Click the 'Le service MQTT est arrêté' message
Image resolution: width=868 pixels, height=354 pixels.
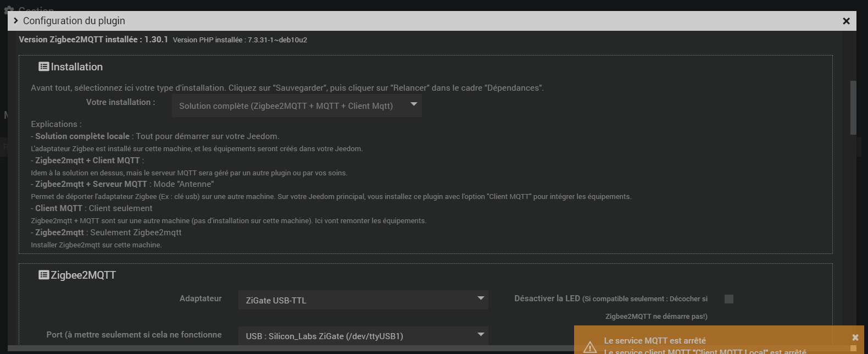(655, 341)
